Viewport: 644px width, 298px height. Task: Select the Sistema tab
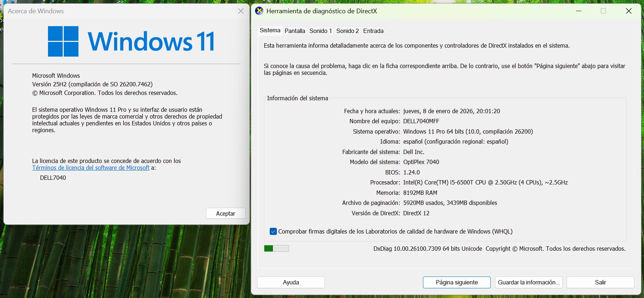[270, 30]
